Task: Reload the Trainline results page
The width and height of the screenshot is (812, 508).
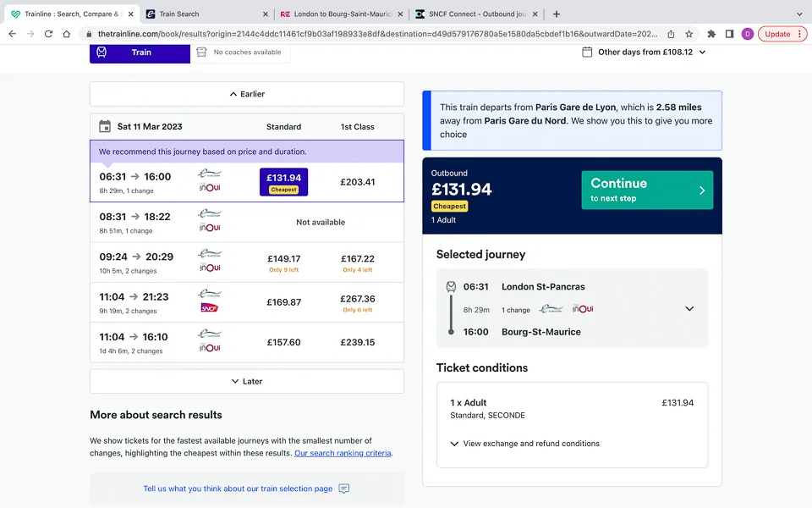Action: pyautogui.click(x=48, y=34)
